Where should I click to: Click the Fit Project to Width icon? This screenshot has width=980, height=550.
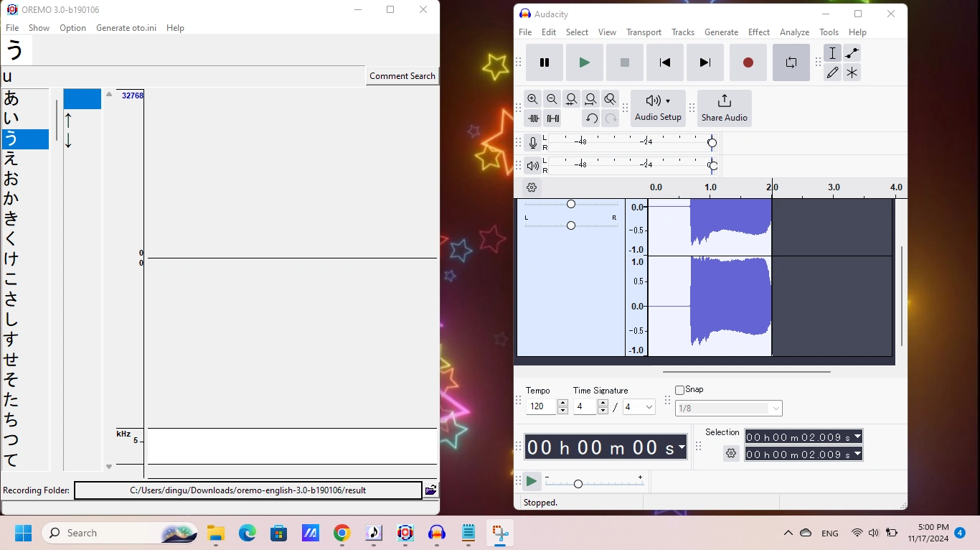[590, 99]
